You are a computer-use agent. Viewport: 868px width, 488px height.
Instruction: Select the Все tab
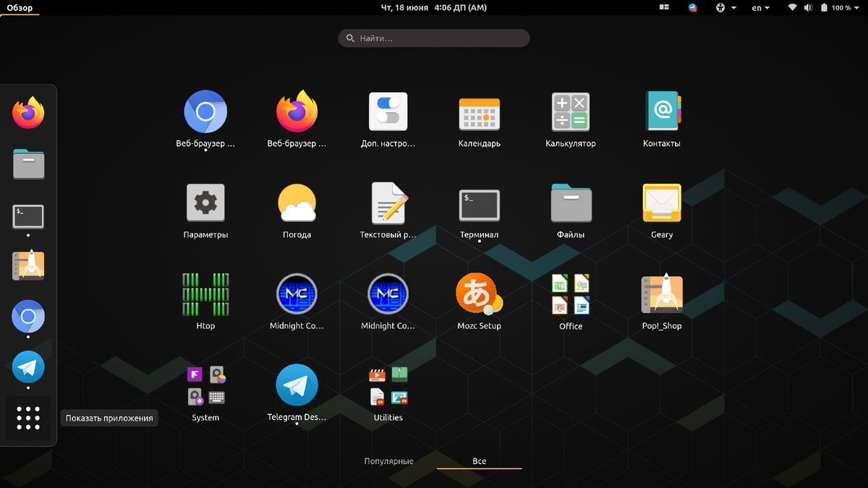point(480,461)
